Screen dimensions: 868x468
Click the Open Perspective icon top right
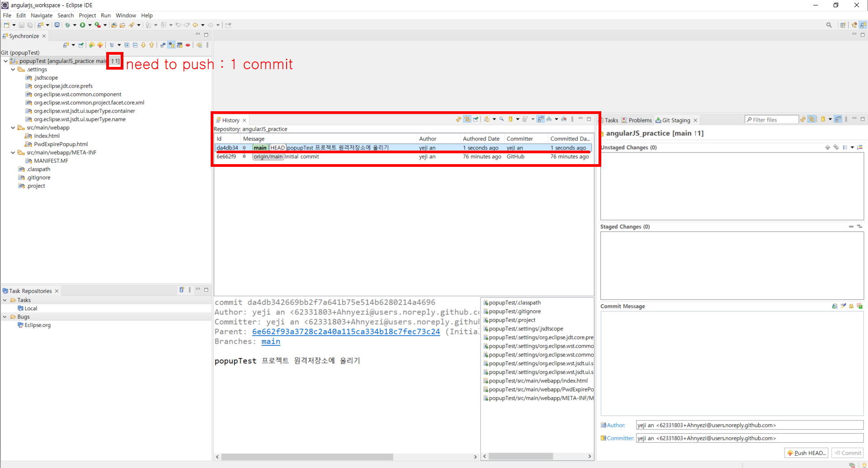tap(843, 25)
